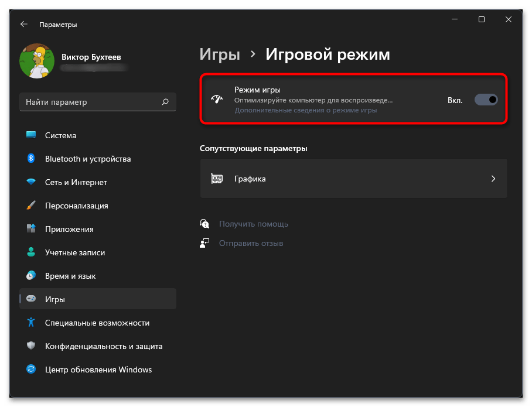Image resolution: width=532 pixels, height=407 pixels.
Task: Click the Персонализация paintbrush icon
Action: [x=31, y=205]
